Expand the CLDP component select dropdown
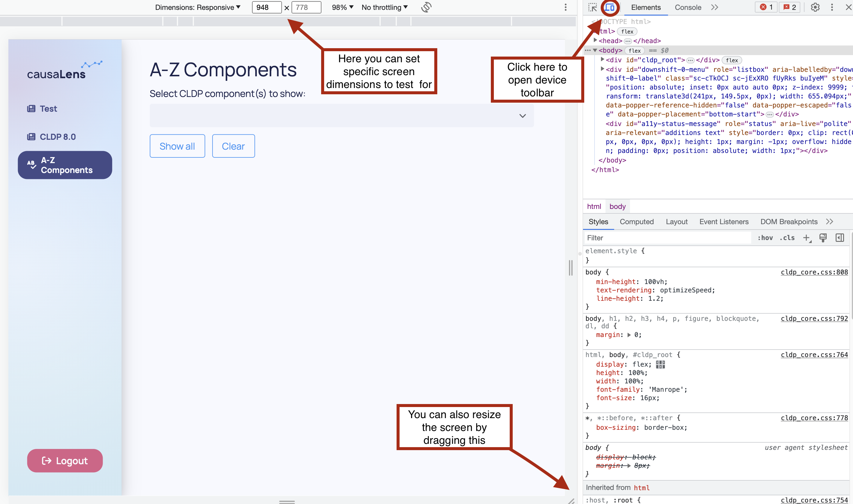This screenshot has width=853, height=504. click(x=522, y=116)
